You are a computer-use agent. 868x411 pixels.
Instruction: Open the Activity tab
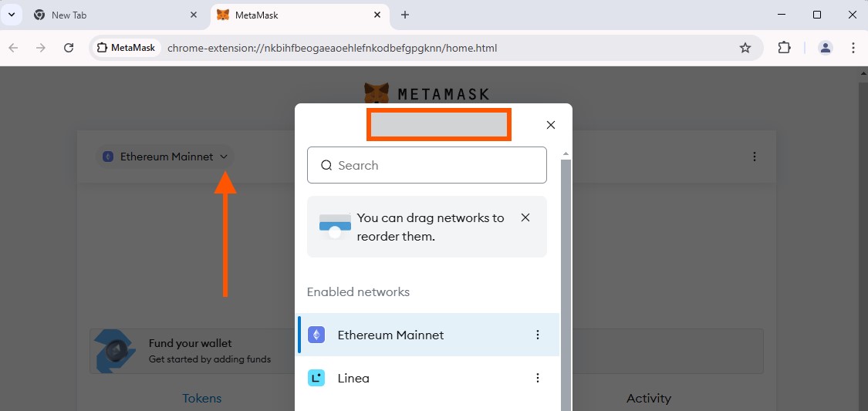(x=648, y=398)
